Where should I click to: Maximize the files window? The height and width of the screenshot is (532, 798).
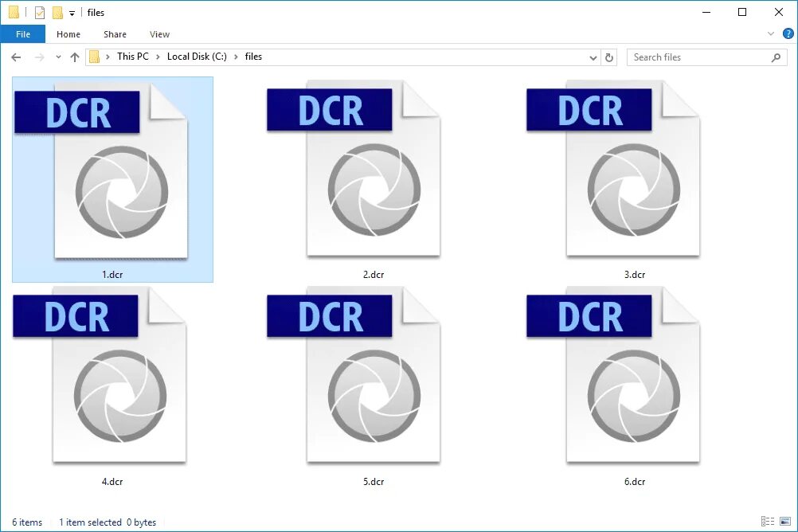pyautogui.click(x=742, y=12)
